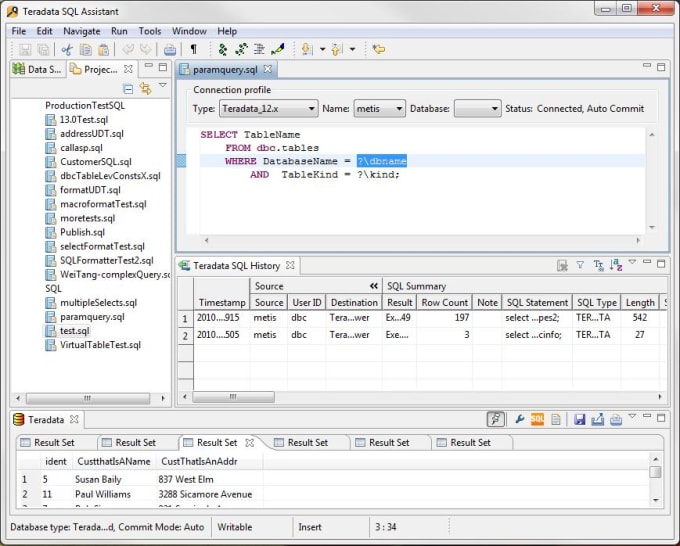Open the Navigate menu
This screenshot has height=546, width=680.
(x=81, y=31)
